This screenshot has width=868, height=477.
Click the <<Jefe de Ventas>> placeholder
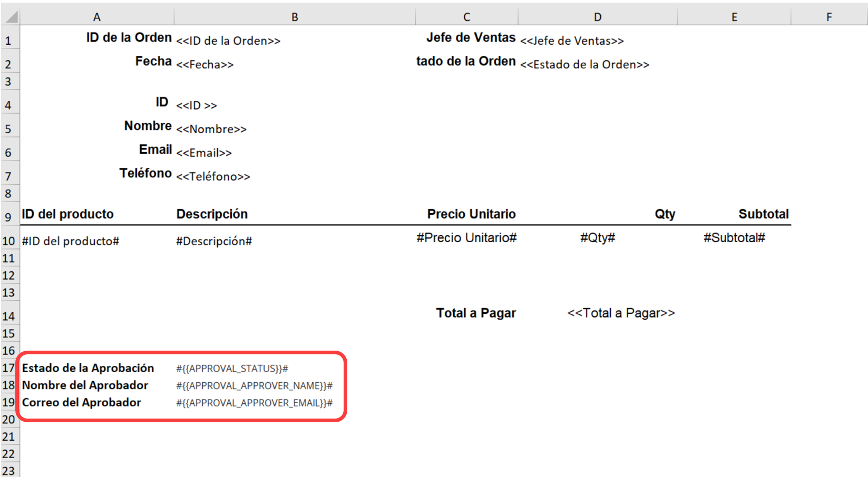point(572,41)
